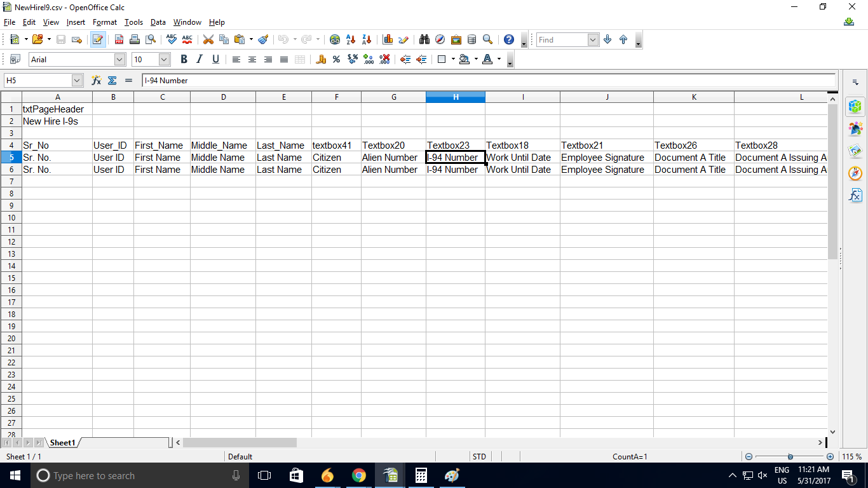Expand the Name Box dropdown
Screen dimensions: 868x488
click(78, 81)
